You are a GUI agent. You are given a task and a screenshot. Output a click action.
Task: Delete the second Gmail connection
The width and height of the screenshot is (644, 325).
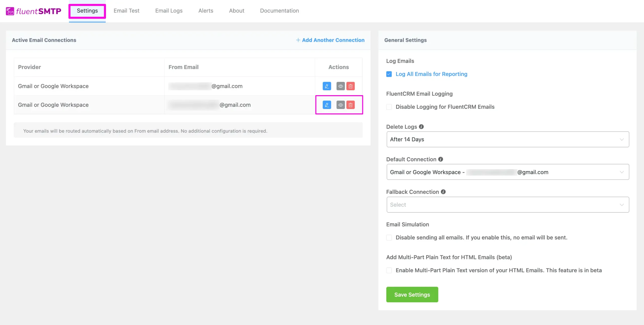click(x=350, y=105)
